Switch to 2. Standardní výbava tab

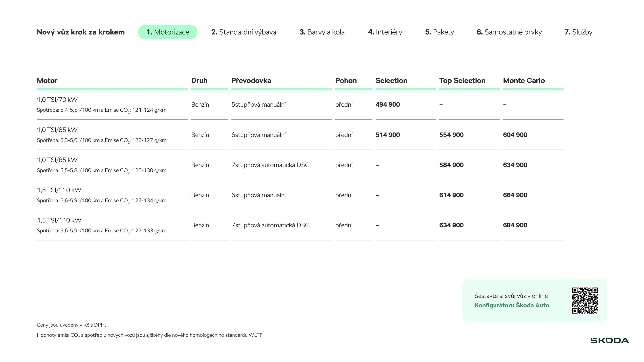click(244, 32)
